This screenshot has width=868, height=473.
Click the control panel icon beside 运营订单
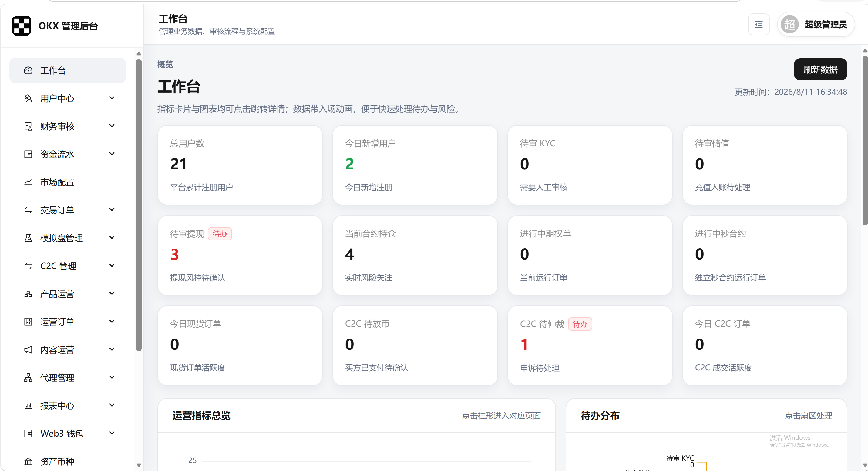pos(28,322)
